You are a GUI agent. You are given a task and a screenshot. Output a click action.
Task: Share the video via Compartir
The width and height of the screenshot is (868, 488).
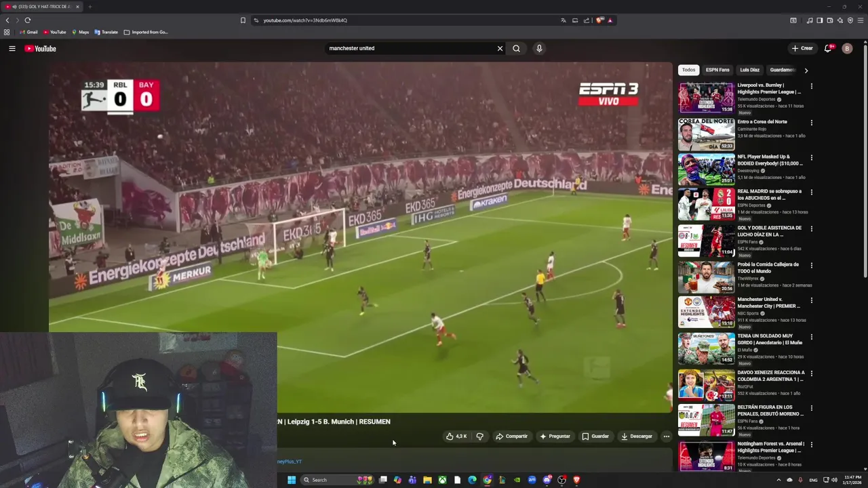click(x=511, y=436)
